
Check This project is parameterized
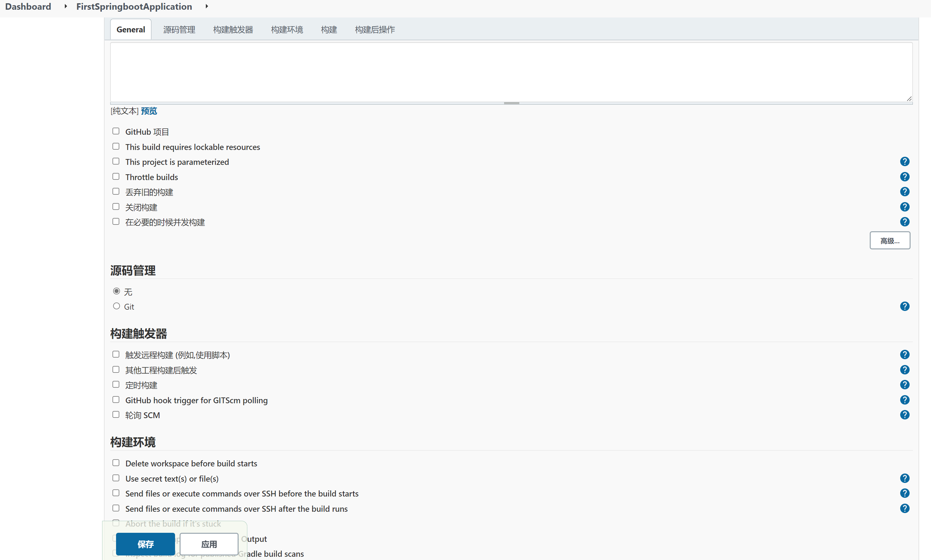[116, 161]
